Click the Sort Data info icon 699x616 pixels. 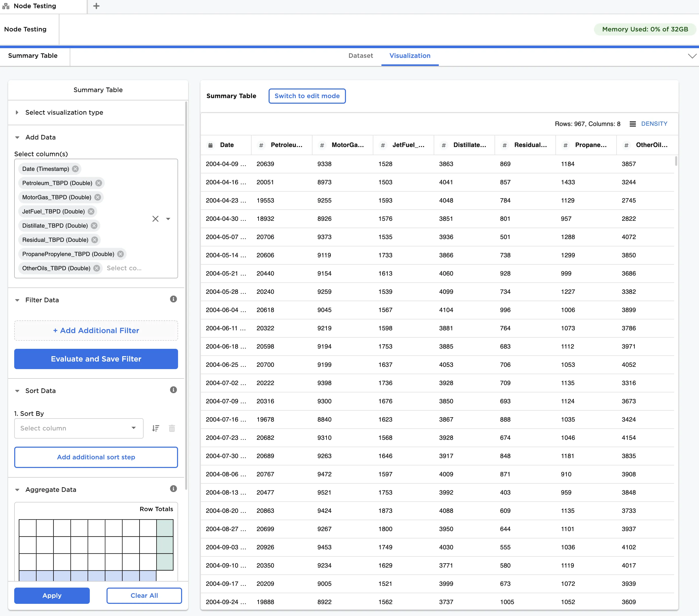tap(173, 390)
